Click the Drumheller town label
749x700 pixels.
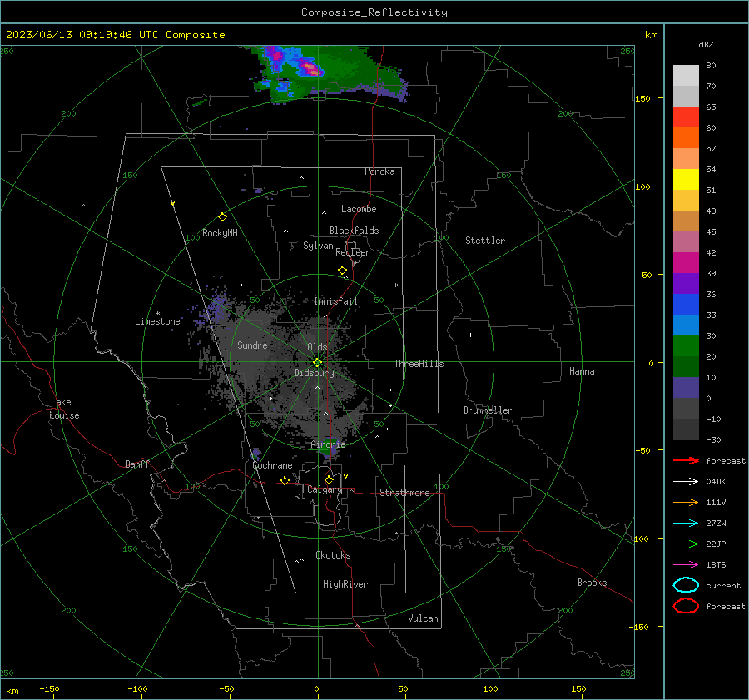(488, 410)
